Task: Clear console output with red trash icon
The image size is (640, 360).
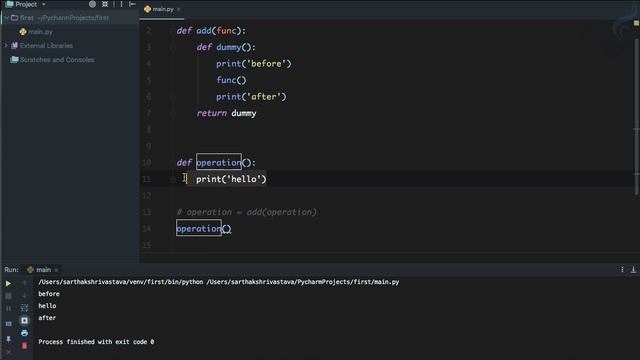Action: point(24,346)
